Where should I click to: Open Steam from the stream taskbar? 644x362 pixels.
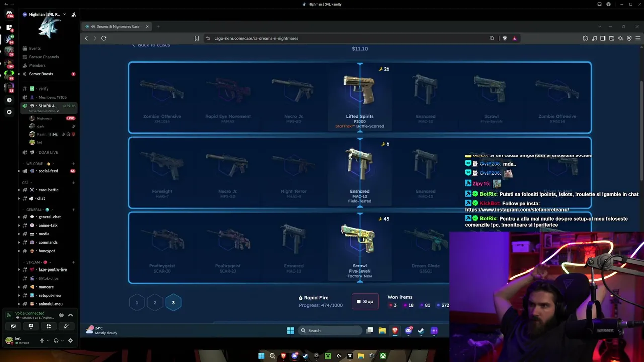421,330
